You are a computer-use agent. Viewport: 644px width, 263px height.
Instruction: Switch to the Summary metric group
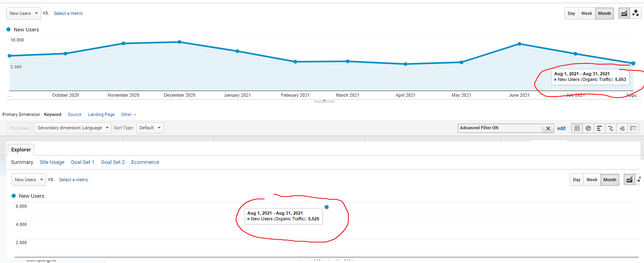coord(22,162)
